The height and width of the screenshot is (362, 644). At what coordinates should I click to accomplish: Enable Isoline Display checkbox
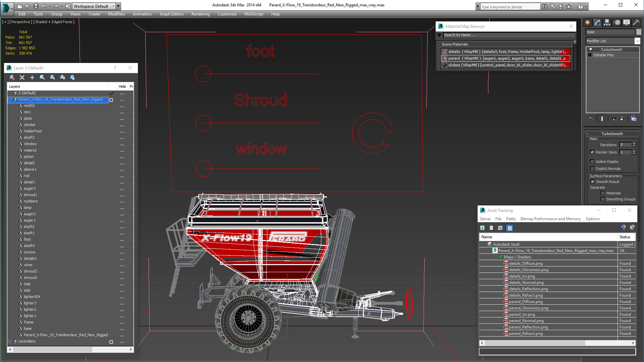click(592, 162)
